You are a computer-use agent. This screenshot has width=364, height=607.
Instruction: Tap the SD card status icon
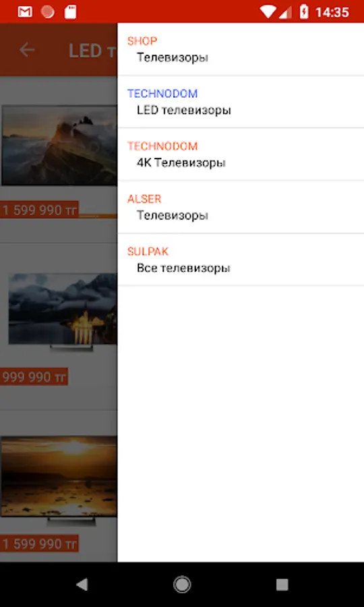pyautogui.click(x=70, y=12)
